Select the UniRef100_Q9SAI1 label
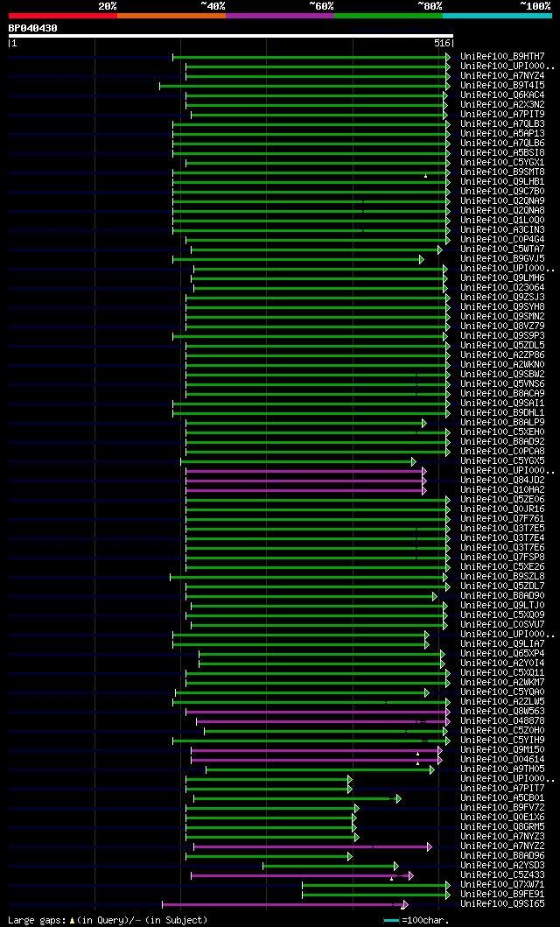The image size is (560, 927). pyautogui.click(x=503, y=404)
